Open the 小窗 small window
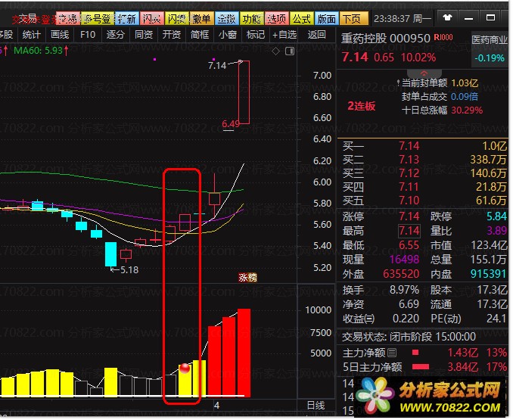The image size is (513, 420). click(228, 34)
